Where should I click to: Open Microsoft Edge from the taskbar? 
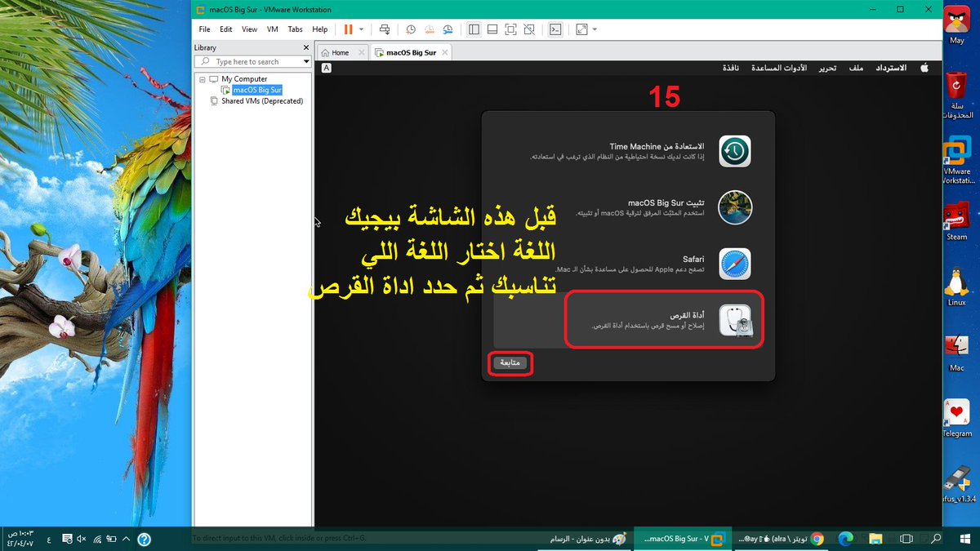coord(845,539)
